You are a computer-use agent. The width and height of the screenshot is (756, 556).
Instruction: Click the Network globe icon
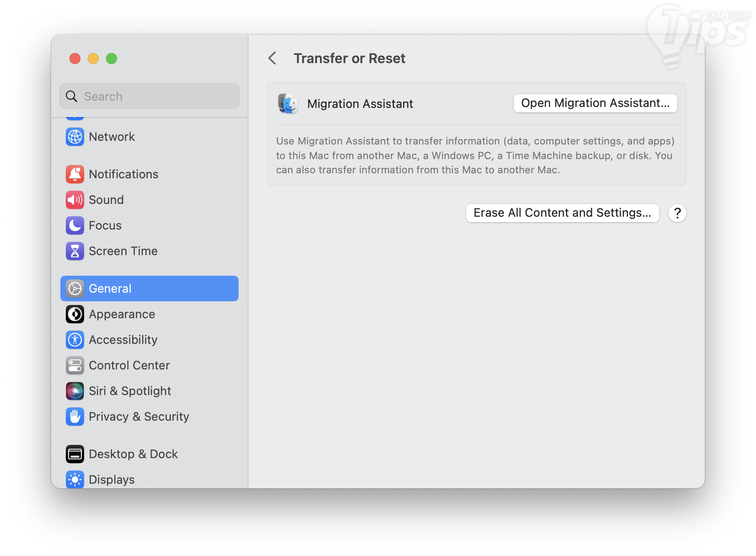coord(75,137)
